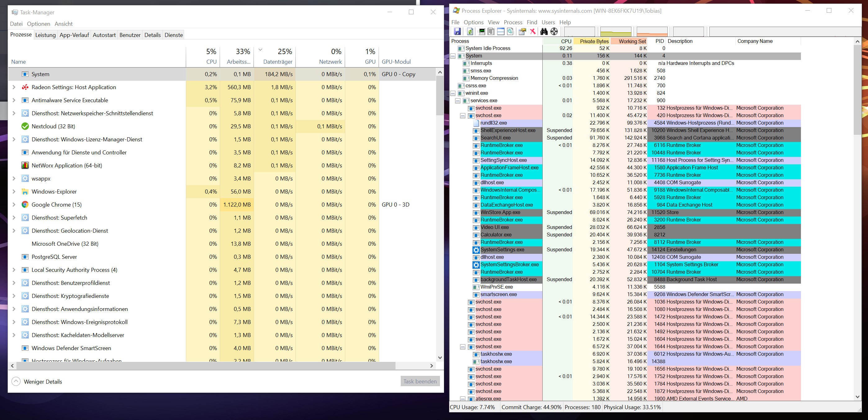
Task: Click the Process Explorer title bar app icon
Action: click(x=456, y=11)
